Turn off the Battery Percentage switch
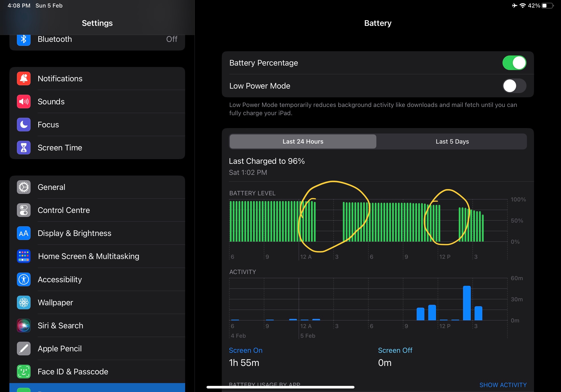Screen dimensions: 561x392 pos(514,63)
